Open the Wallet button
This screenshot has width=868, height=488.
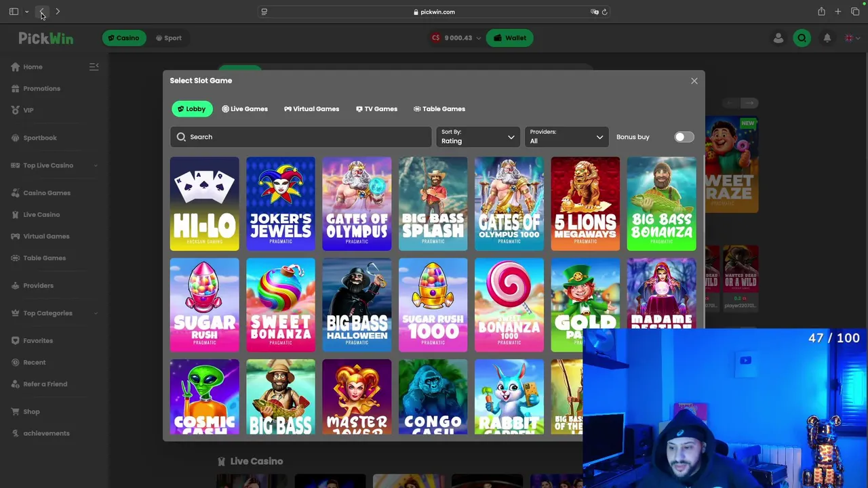[x=510, y=38]
